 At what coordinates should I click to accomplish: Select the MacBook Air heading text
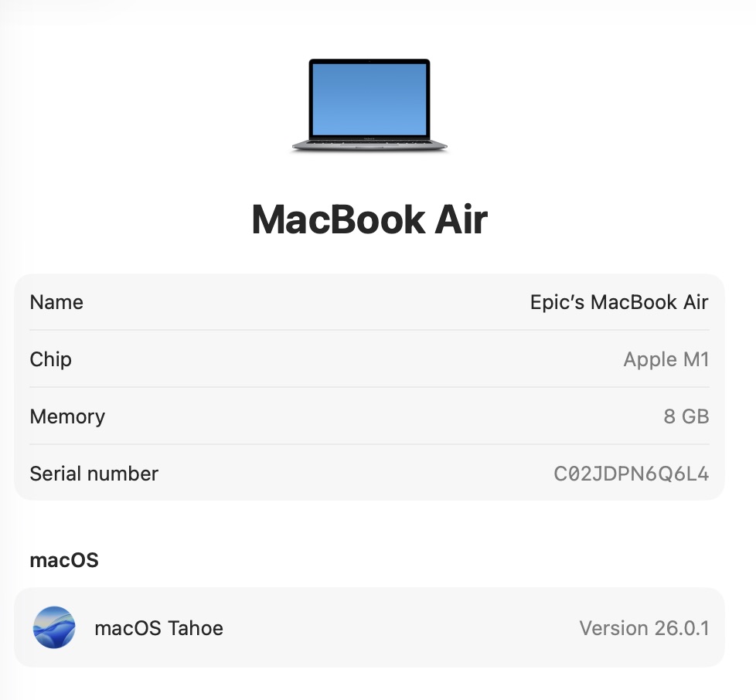[x=369, y=219]
